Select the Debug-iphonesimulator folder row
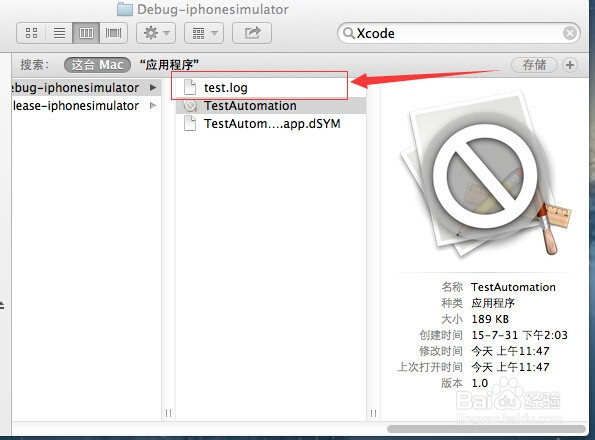The width and height of the screenshot is (595, 440). 86,88
